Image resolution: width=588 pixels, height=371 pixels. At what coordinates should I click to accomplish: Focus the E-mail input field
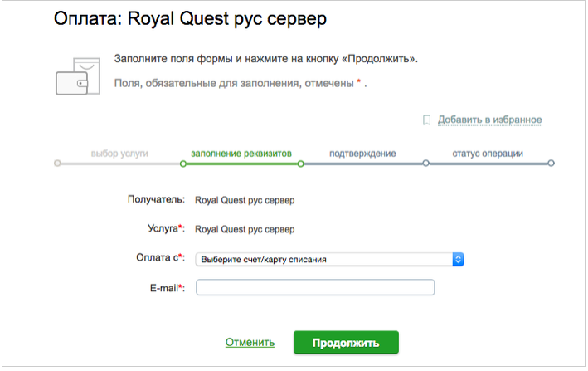(x=315, y=287)
